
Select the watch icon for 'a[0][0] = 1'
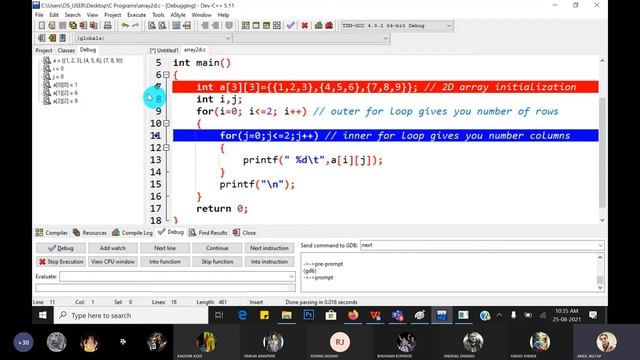tap(47, 85)
